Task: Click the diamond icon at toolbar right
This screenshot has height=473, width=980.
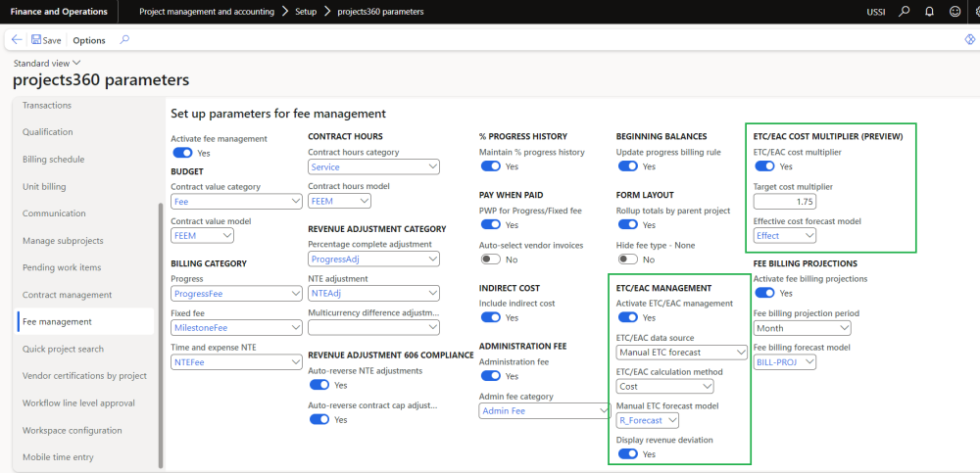Action: (x=968, y=40)
